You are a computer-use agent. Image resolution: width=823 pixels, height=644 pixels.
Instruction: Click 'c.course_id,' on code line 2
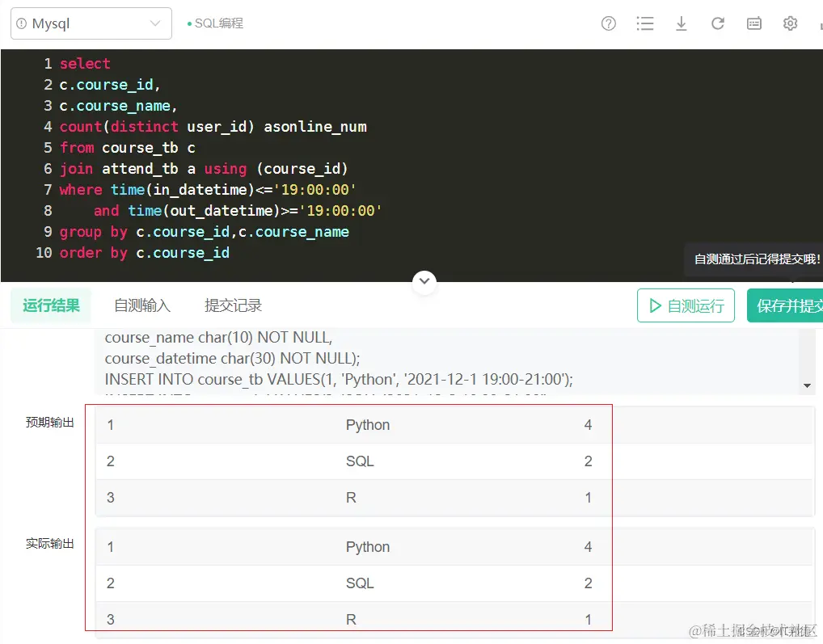coord(110,85)
